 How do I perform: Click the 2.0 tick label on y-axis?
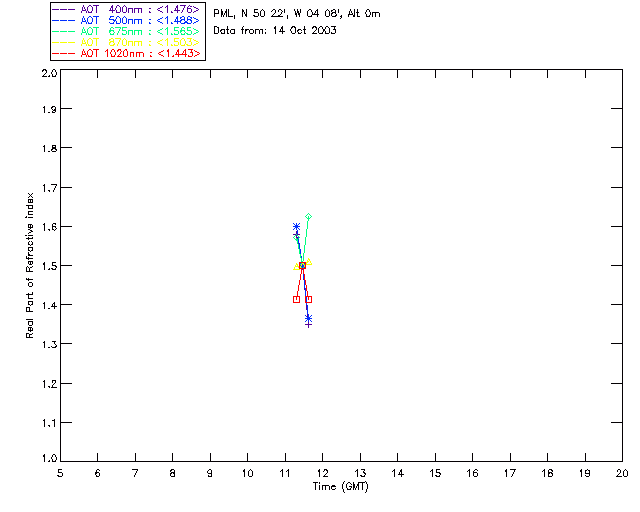pos(49,73)
